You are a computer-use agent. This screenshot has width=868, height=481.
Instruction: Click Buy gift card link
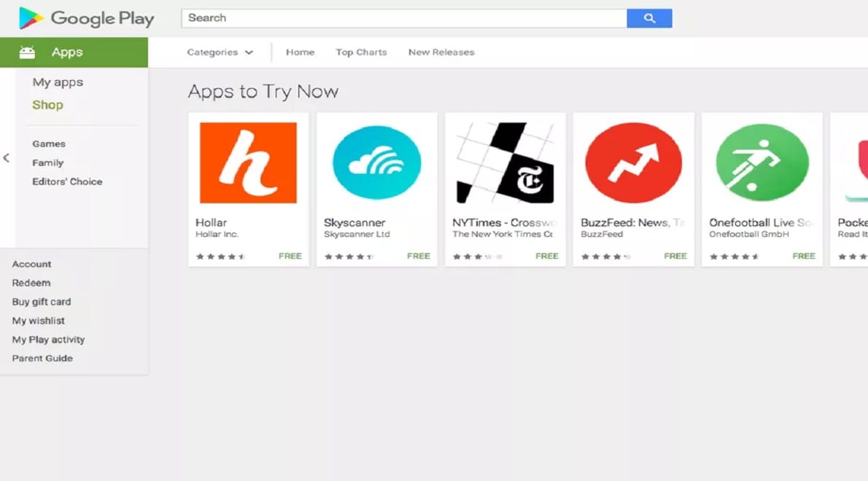pyautogui.click(x=42, y=302)
